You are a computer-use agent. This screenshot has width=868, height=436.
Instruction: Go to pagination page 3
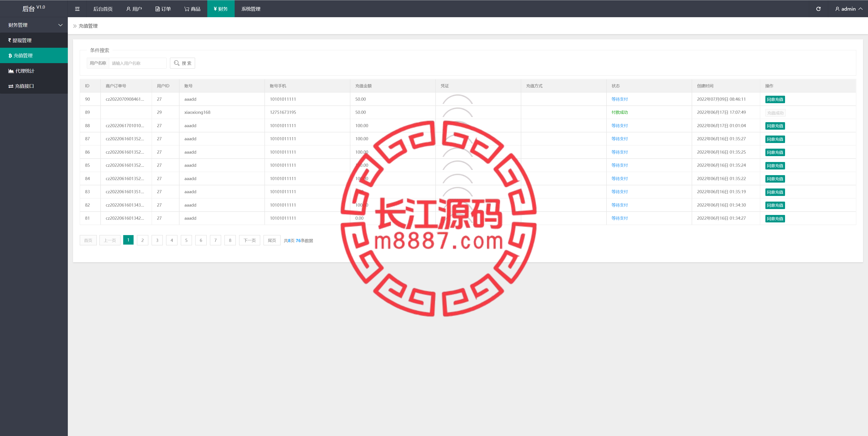pos(157,240)
